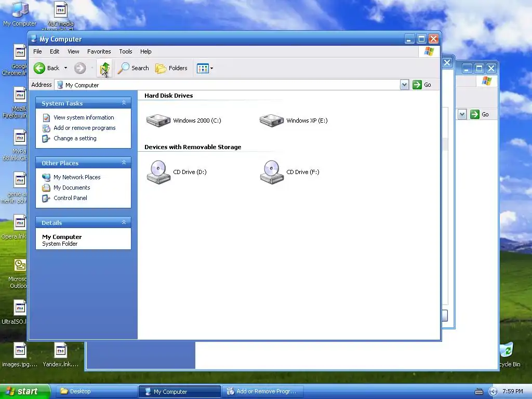Open the File menu

click(37, 51)
